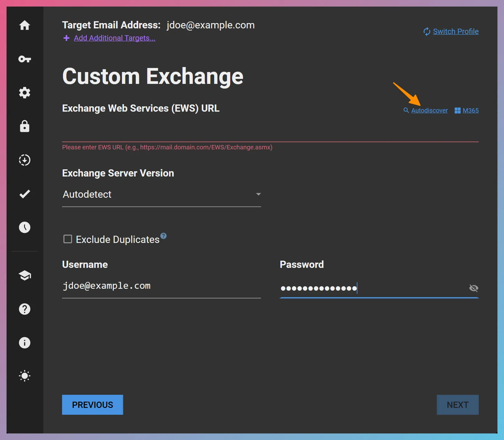
Task: Click the home icon in sidebar
Action: tap(25, 26)
